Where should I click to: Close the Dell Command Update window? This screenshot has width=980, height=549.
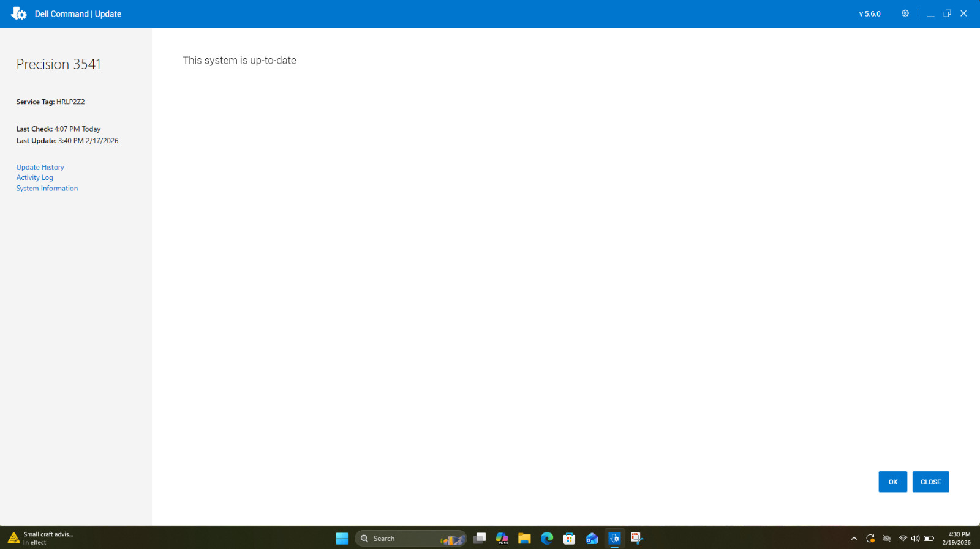coord(963,13)
